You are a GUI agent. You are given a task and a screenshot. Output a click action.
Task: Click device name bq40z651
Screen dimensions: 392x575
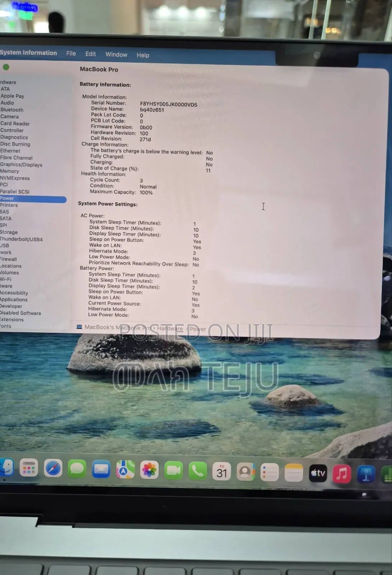click(x=152, y=110)
